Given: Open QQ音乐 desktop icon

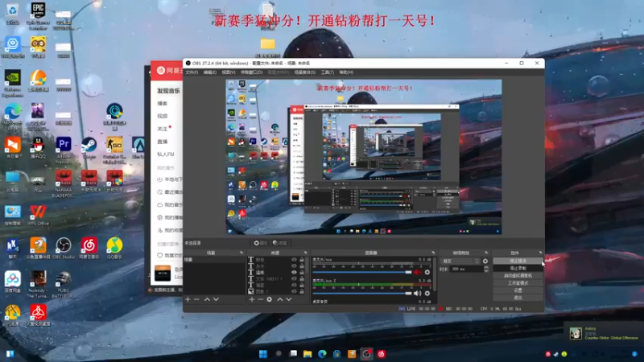Looking at the screenshot, I should pyautogui.click(x=114, y=249).
